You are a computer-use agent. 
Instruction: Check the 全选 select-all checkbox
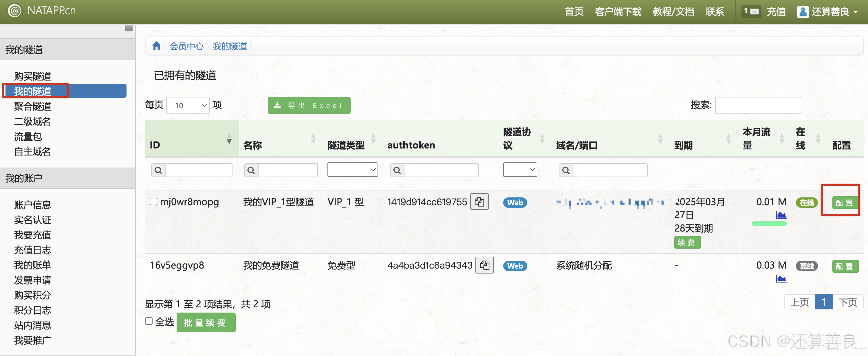coord(149,321)
